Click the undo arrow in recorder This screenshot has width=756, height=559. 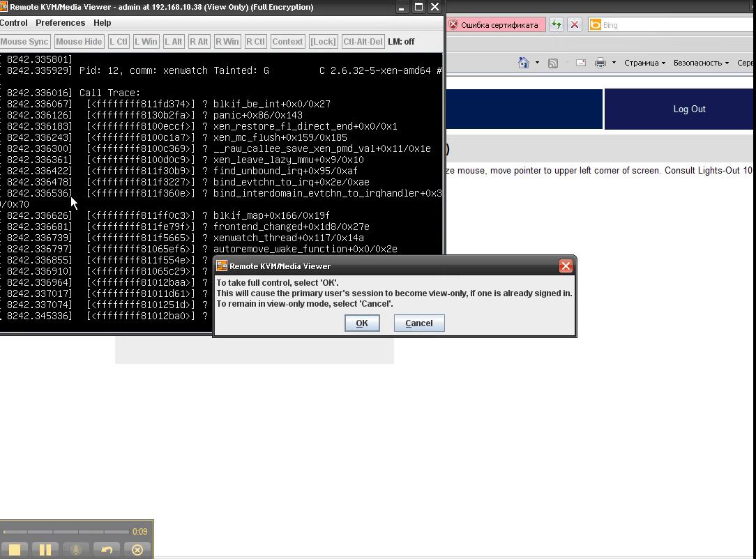(107, 549)
